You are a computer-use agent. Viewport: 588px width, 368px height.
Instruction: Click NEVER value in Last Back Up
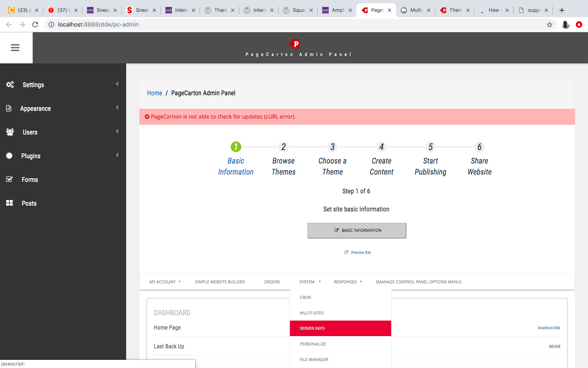point(555,346)
